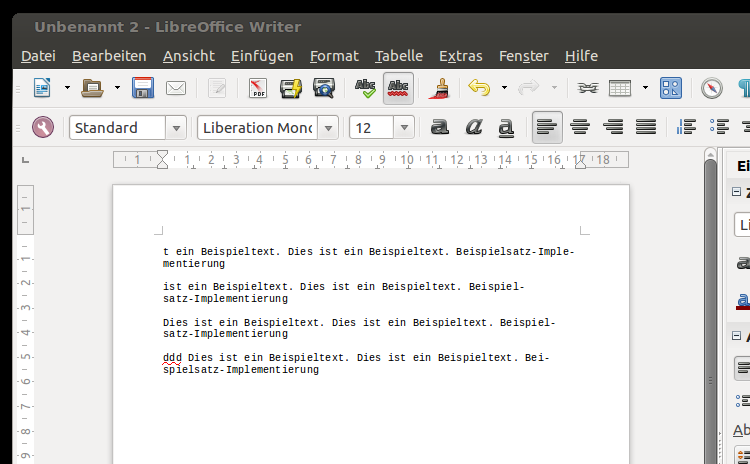The height and width of the screenshot is (464, 750).
Task: Apply underline formatting
Action: 506,128
